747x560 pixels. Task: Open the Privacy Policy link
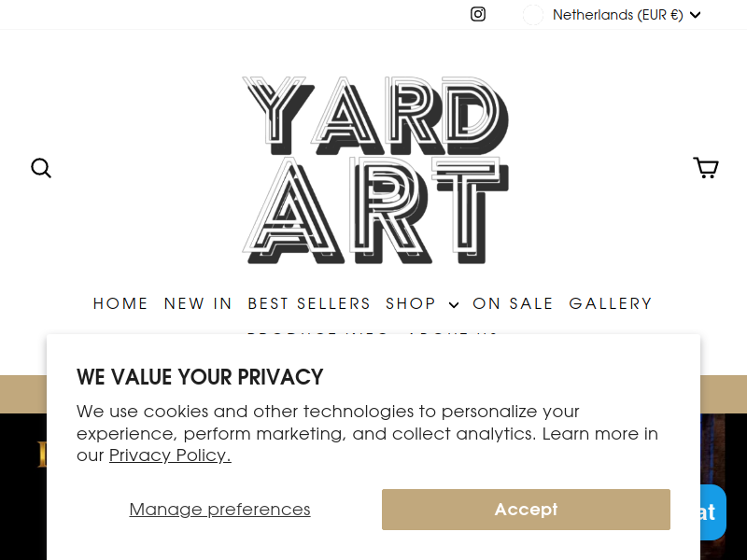(170, 455)
